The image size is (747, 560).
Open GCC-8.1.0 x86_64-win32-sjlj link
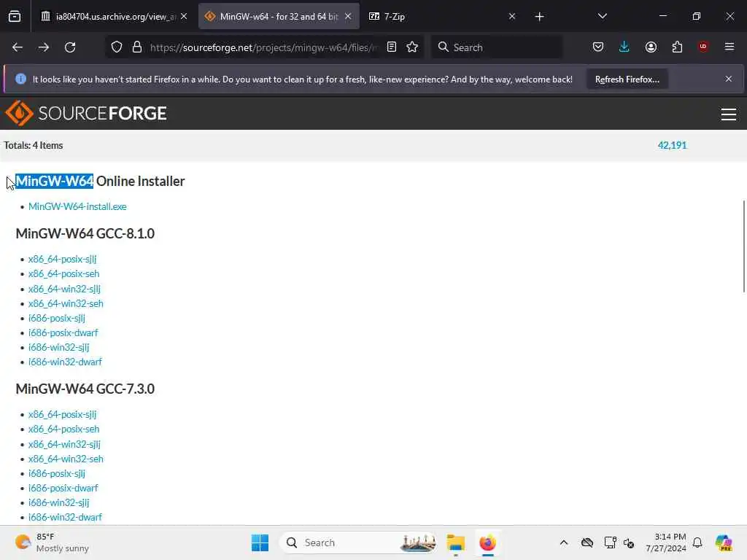pyautogui.click(x=64, y=289)
